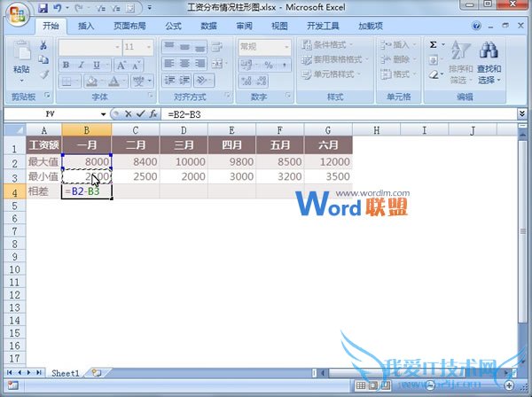Click 删除 cells button
The width and height of the screenshot is (532, 397).
[x=398, y=59]
